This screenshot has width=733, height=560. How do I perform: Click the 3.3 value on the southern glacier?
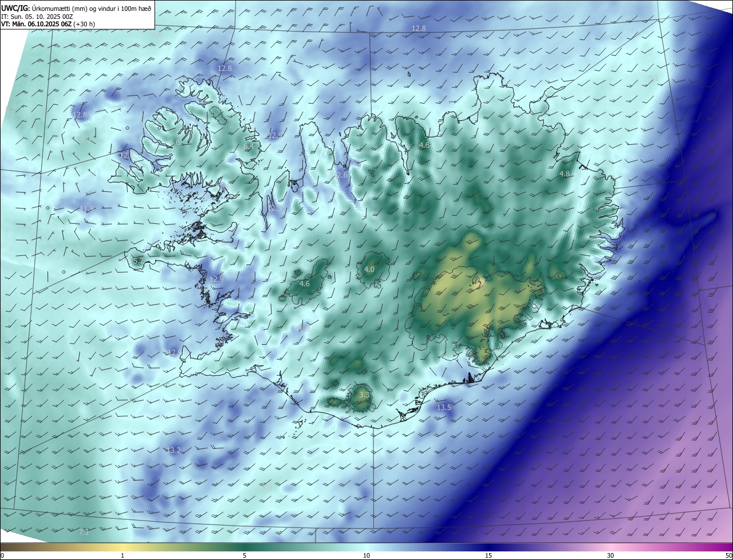coord(364,395)
